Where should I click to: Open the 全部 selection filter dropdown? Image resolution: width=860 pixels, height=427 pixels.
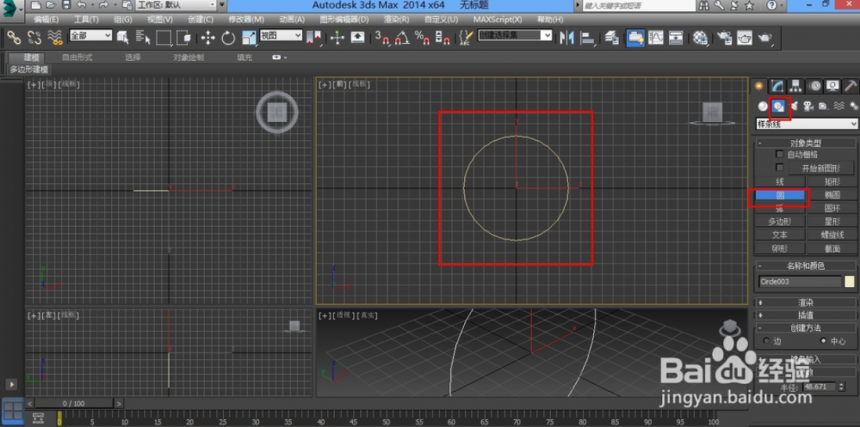(90, 36)
